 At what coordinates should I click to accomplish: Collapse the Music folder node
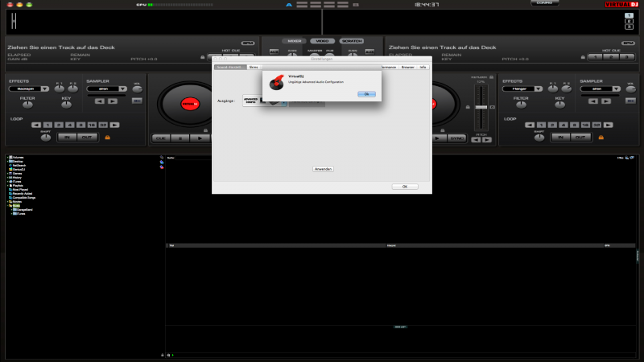tap(7, 206)
